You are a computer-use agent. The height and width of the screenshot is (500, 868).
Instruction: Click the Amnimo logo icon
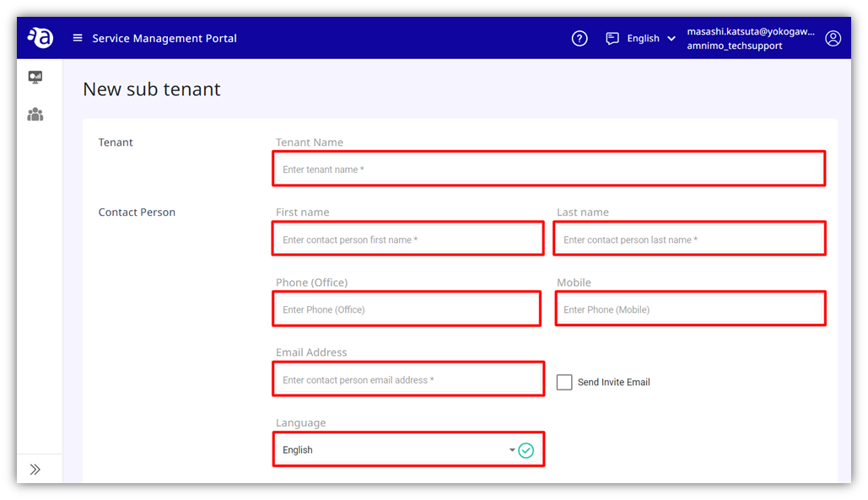click(40, 38)
